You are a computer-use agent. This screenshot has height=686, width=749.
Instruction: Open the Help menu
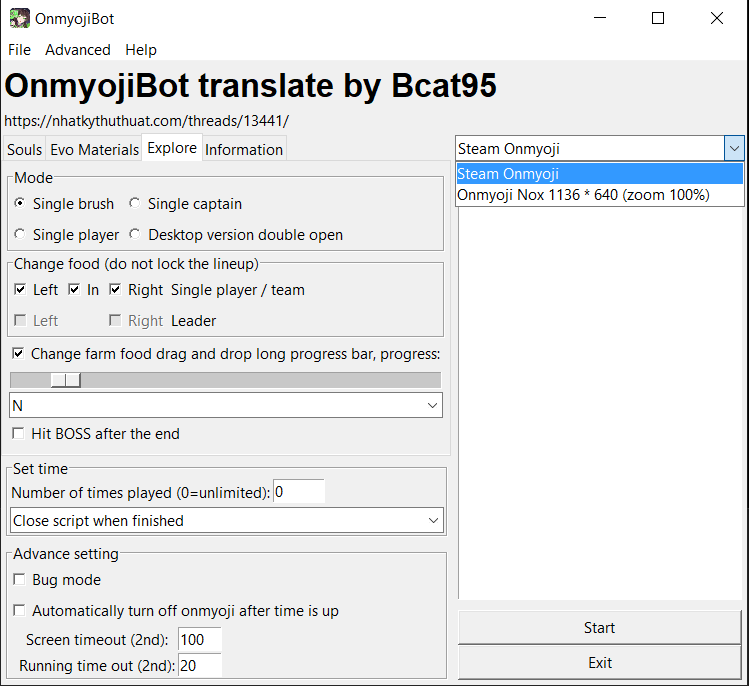(141, 50)
